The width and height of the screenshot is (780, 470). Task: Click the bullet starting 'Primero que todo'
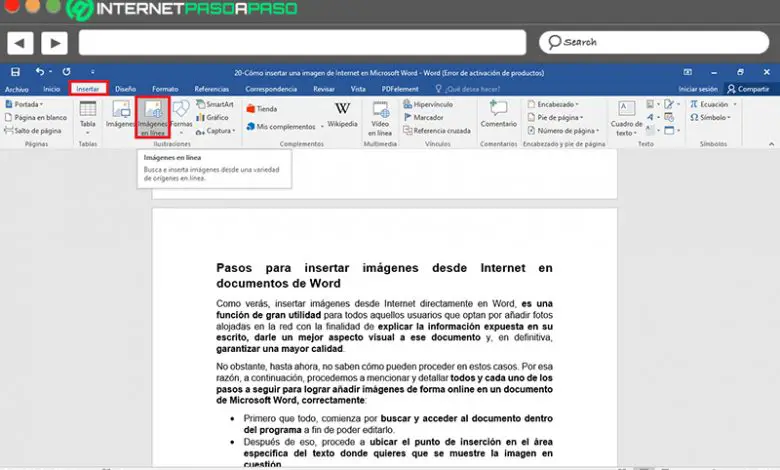[398, 424]
